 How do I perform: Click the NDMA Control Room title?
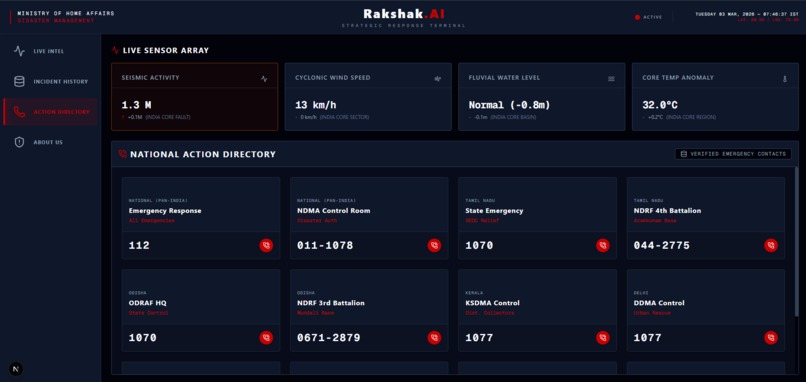334,211
